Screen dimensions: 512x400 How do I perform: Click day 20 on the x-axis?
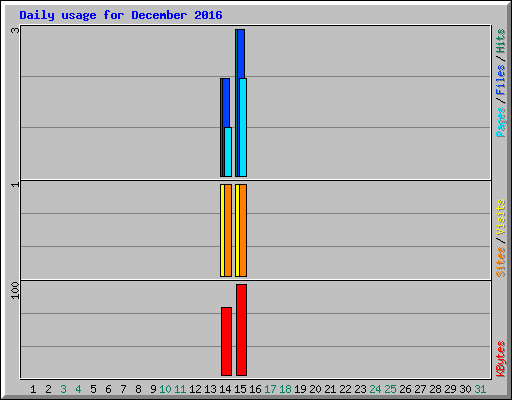click(315, 389)
